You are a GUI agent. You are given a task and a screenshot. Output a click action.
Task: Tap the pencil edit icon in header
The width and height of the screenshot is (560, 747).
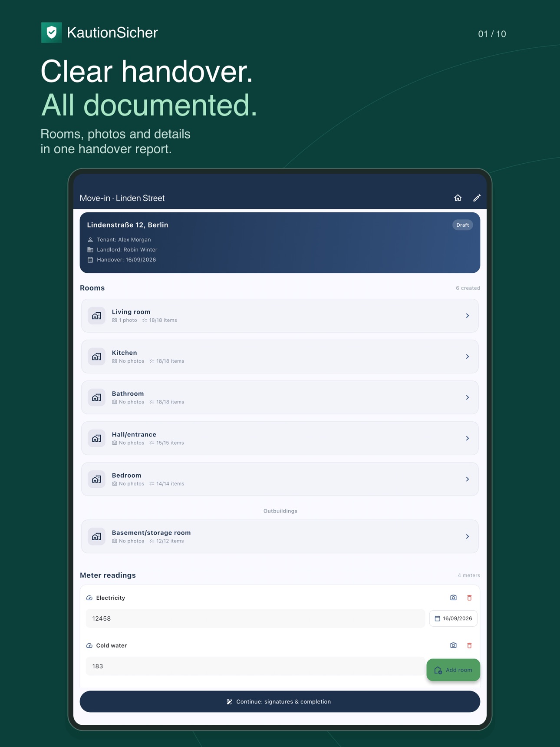click(x=477, y=198)
